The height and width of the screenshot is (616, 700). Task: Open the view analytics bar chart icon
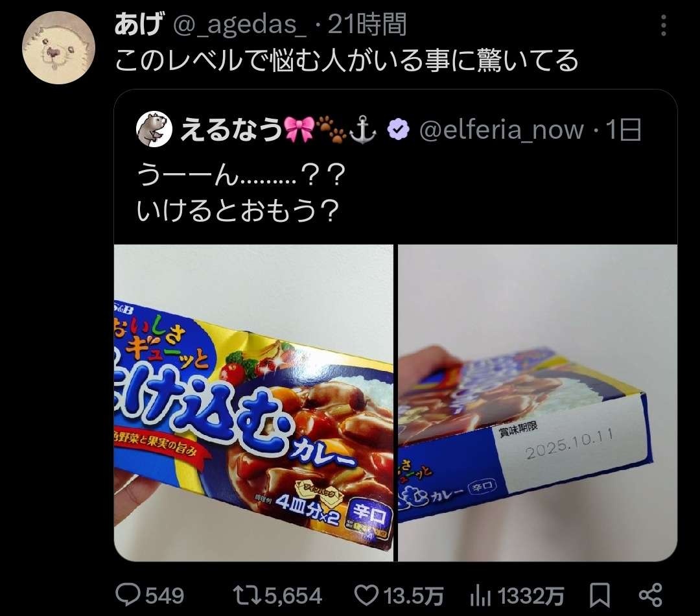coord(481,597)
